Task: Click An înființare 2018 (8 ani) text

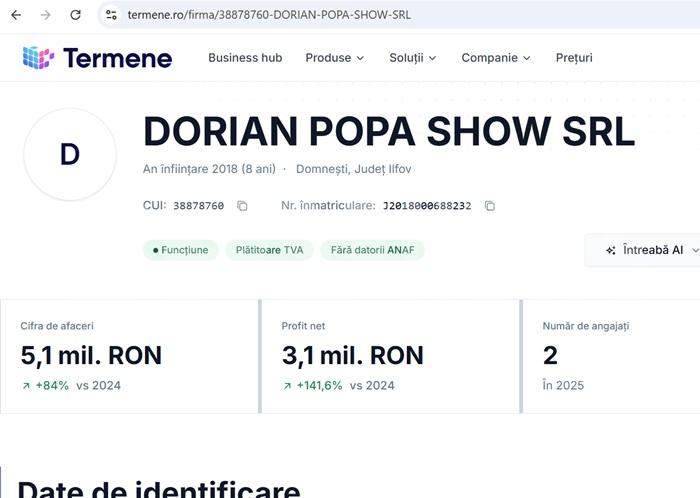Action: point(209,169)
